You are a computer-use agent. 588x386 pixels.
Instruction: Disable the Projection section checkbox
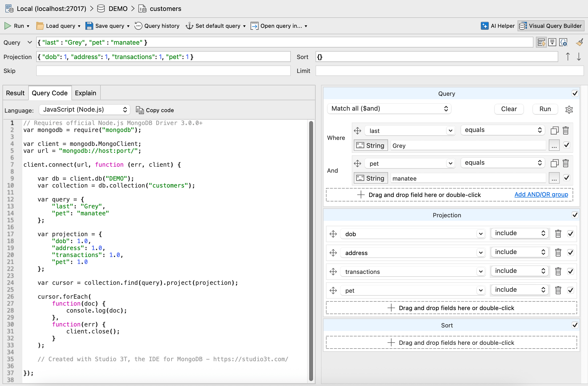coord(575,215)
